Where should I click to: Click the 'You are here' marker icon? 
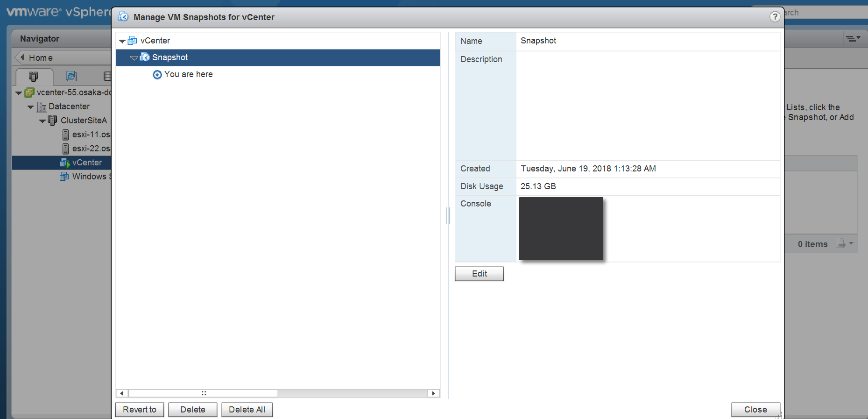[157, 75]
